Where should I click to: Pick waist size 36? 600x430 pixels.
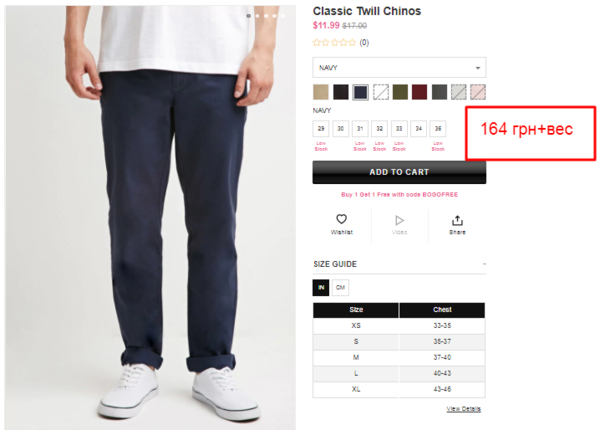pyautogui.click(x=438, y=129)
